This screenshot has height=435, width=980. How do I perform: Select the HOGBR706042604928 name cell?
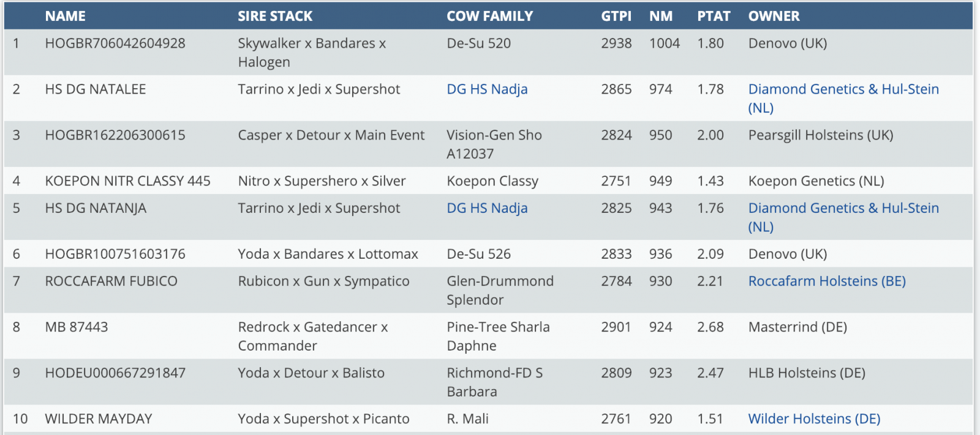115,43
